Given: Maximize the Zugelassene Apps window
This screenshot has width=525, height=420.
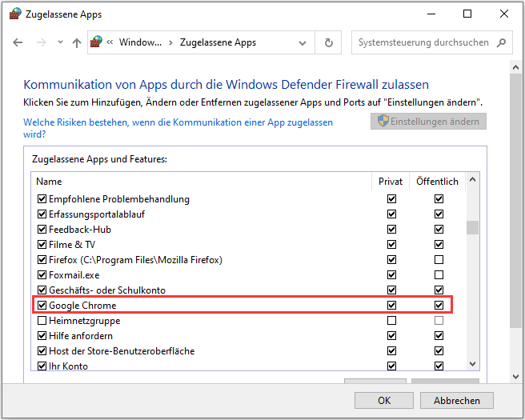Looking at the screenshot, I should click(467, 14).
